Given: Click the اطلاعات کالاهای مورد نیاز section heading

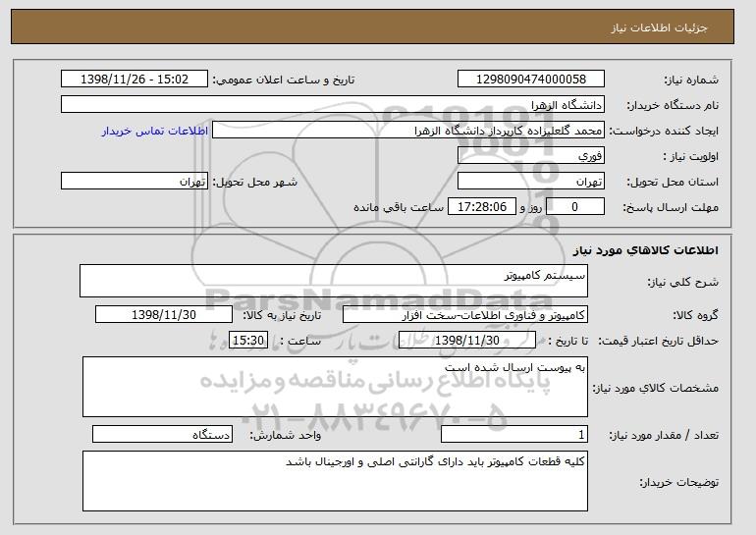Looking at the screenshot, I should click(646, 250).
